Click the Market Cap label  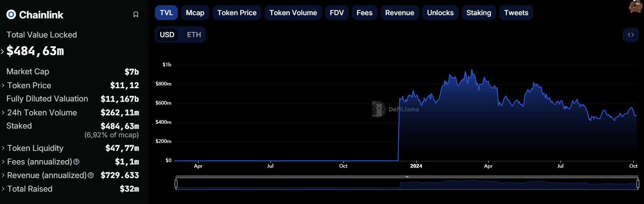coord(28,71)
